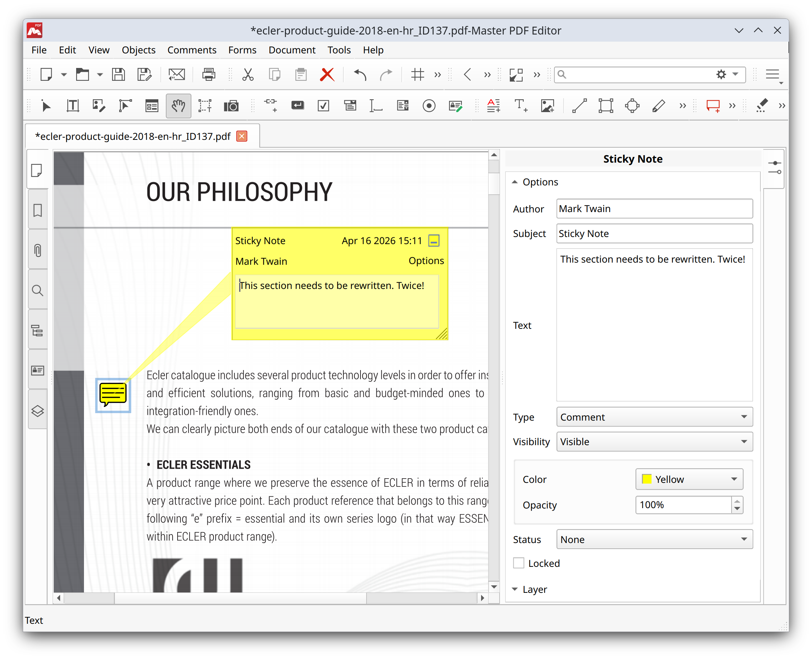The width and height of the screenshot is (812, 659).
Task: Select the Checkbox form field tool
Action: [x=323, y=106]
